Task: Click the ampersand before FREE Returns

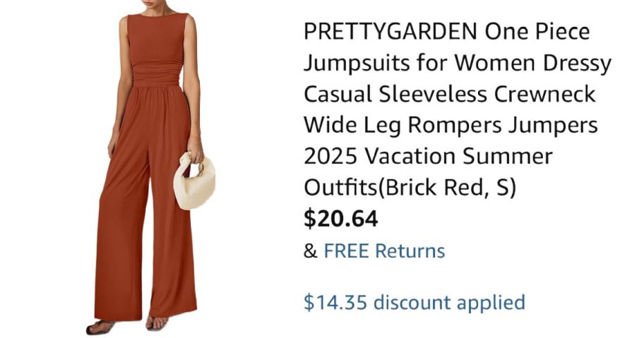Action: 311,251
